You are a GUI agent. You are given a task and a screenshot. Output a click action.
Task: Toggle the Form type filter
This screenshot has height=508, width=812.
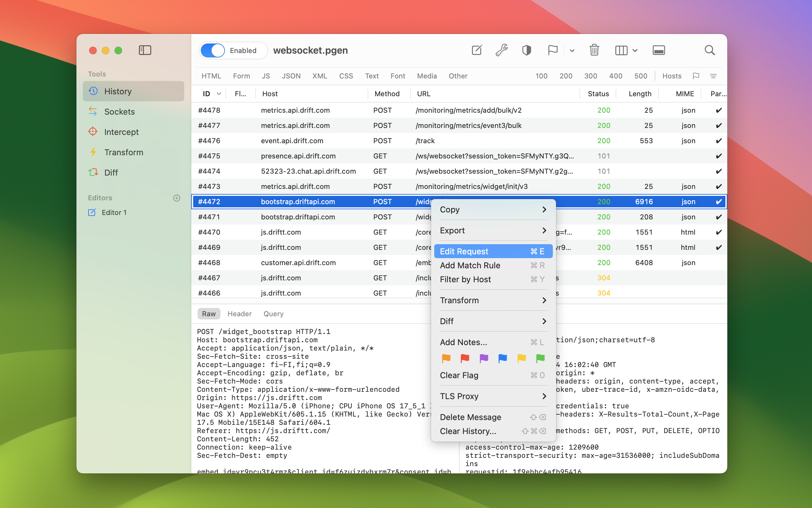tap(242, 76)
